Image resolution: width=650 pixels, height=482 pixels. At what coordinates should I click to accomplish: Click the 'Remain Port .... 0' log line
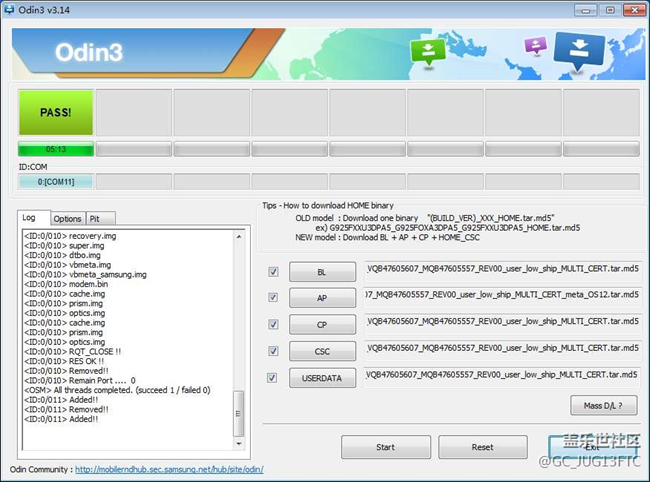coord(80,380)
